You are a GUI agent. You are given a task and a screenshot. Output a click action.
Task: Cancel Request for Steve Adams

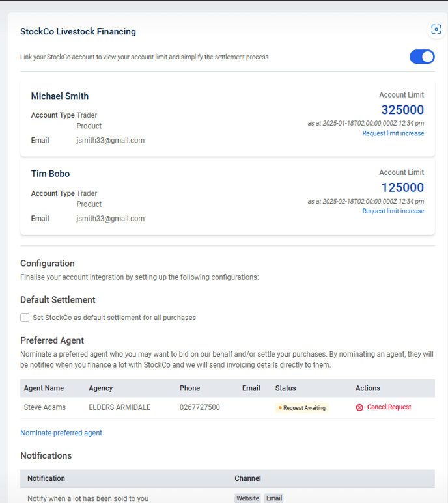(x=389, y=407)
